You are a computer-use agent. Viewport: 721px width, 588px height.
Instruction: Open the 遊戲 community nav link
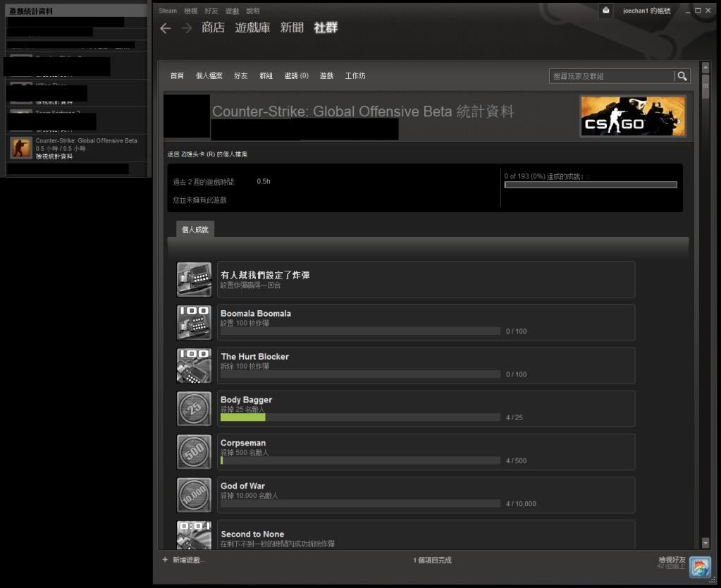pos(326,75)
